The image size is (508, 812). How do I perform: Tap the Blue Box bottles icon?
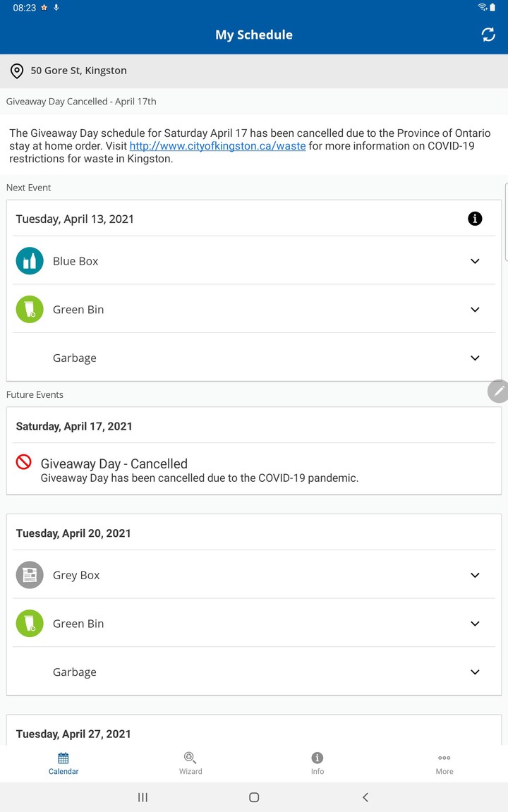click(30, 261)
